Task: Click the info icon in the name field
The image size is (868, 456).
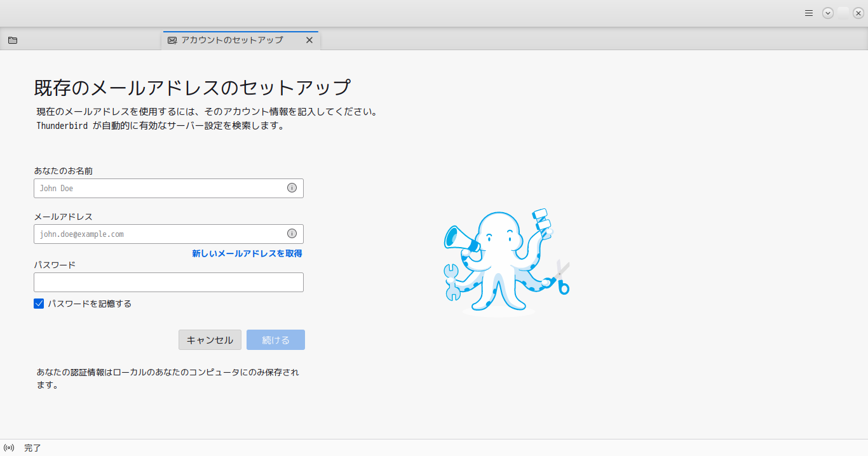Action: [292, 188]
